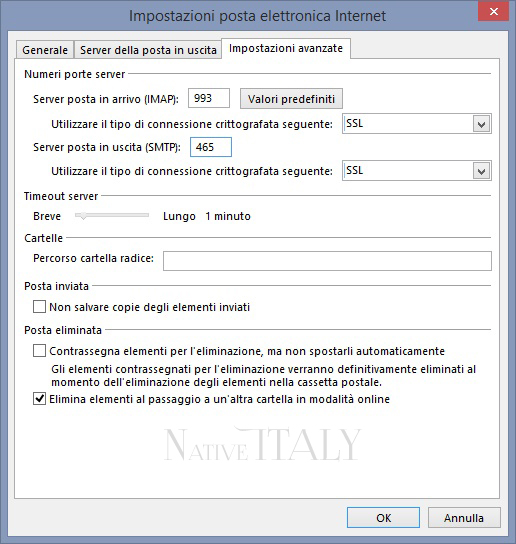
Task: Click the Percorso cartella radice text field
Action: [x=327, y=261]
